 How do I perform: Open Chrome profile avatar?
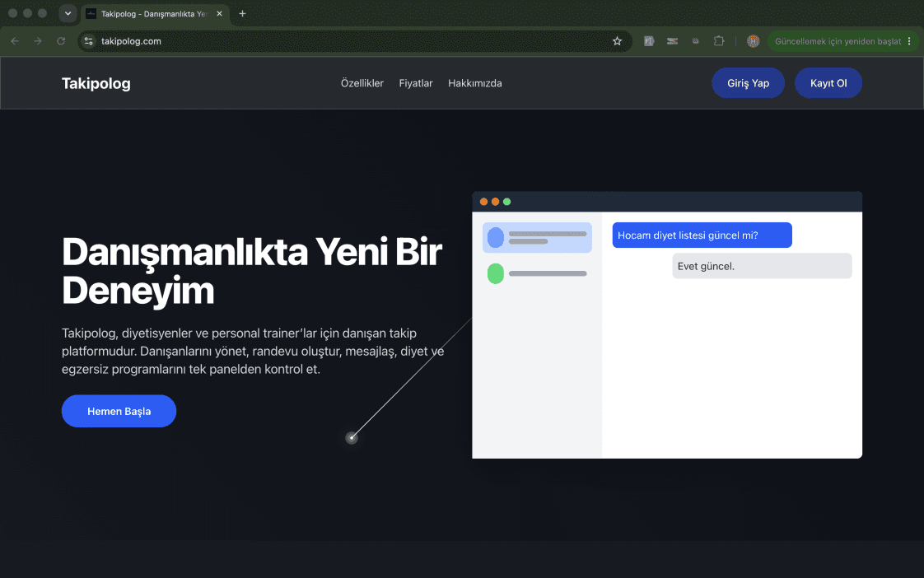pyautogui.click(x=753, y=41)
